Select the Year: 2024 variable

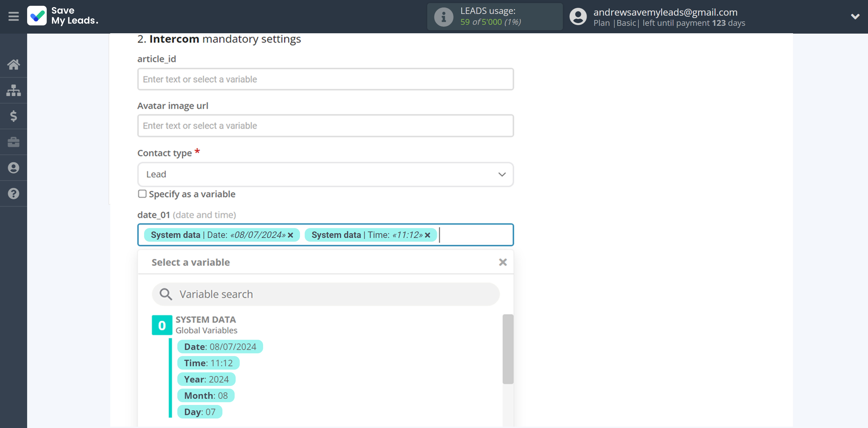tap(206, 379)
